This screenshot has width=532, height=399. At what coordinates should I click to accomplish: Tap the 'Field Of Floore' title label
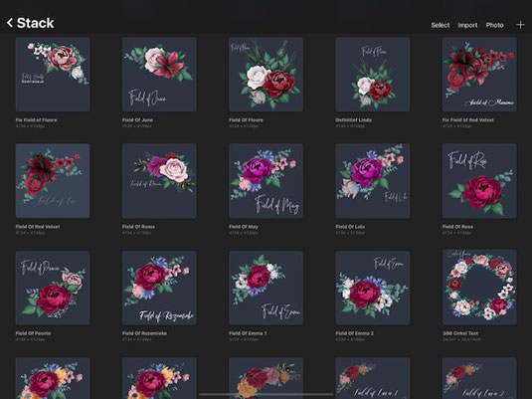pyautogui.click(x=246, y=119)
